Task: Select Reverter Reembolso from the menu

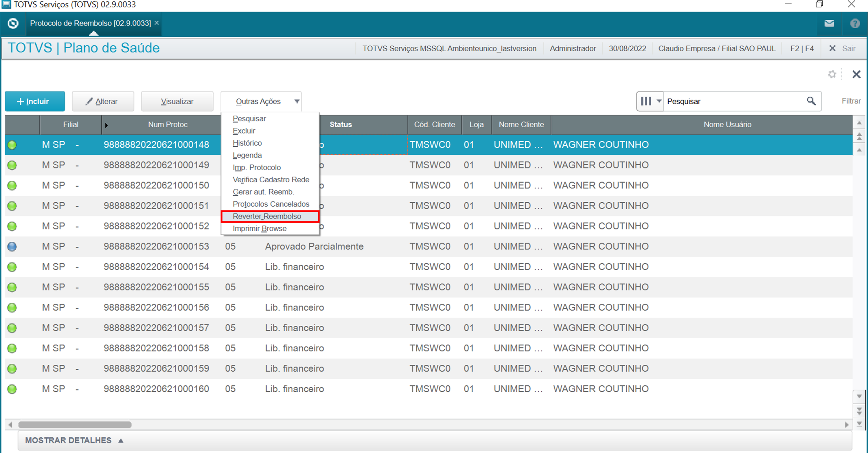Action: click(267, 216)
